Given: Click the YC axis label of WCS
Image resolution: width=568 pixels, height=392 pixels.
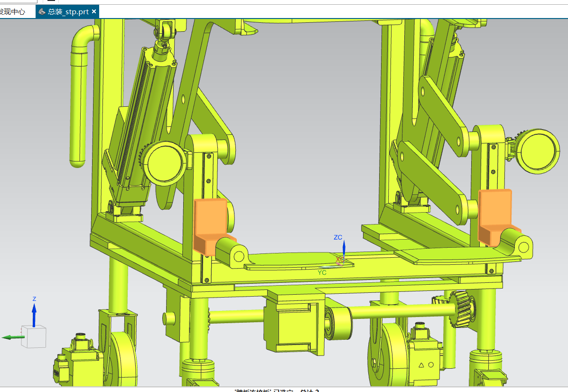Looking at the screenshot, I should (x=322, y=272).
